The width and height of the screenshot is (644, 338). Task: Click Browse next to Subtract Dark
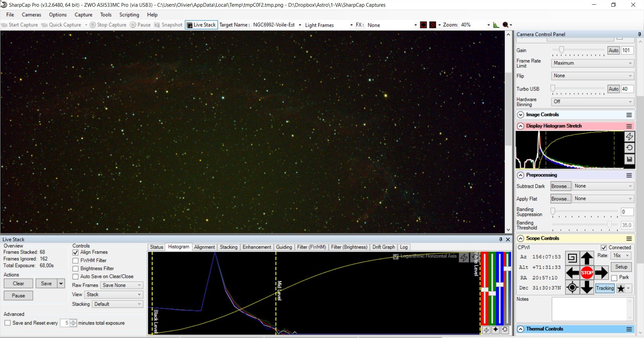[560, 186]
